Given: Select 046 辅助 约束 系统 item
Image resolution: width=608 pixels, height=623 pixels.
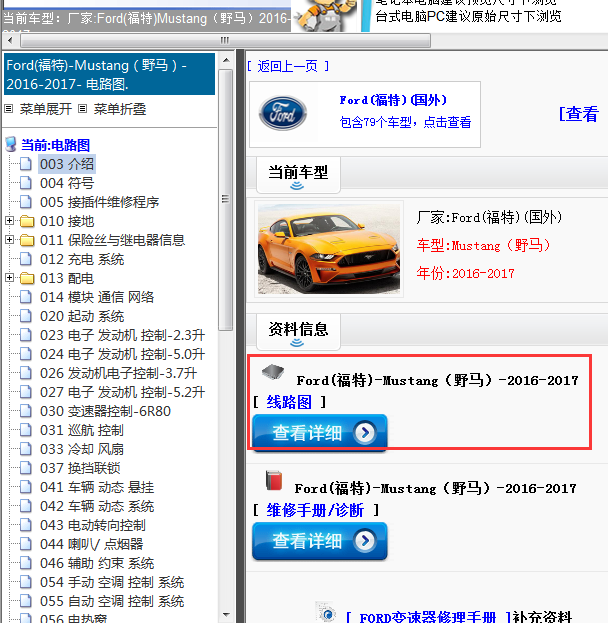Looking at the screenshot, I should 97,563.
